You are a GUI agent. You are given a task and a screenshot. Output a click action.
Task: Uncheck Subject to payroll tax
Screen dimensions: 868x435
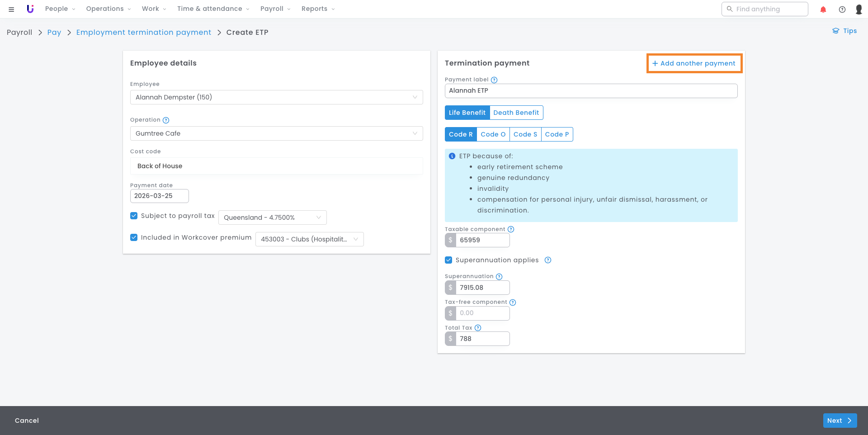[x=134, y=216]
